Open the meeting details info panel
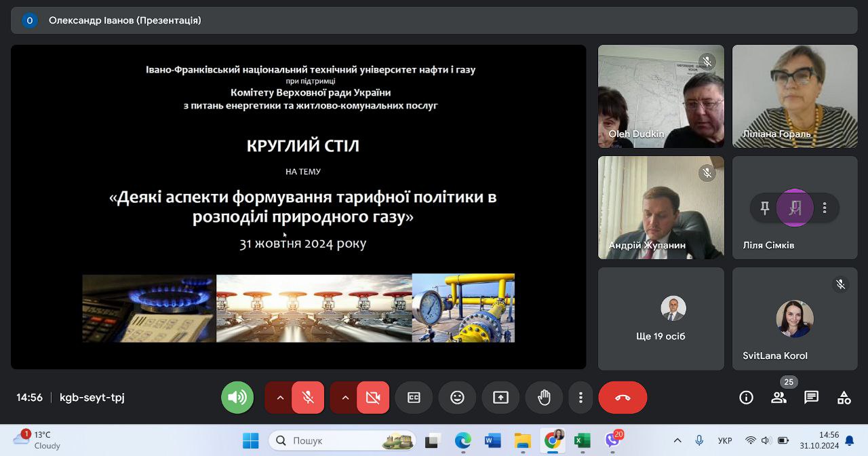868x456 pixels. click(746, 398)
